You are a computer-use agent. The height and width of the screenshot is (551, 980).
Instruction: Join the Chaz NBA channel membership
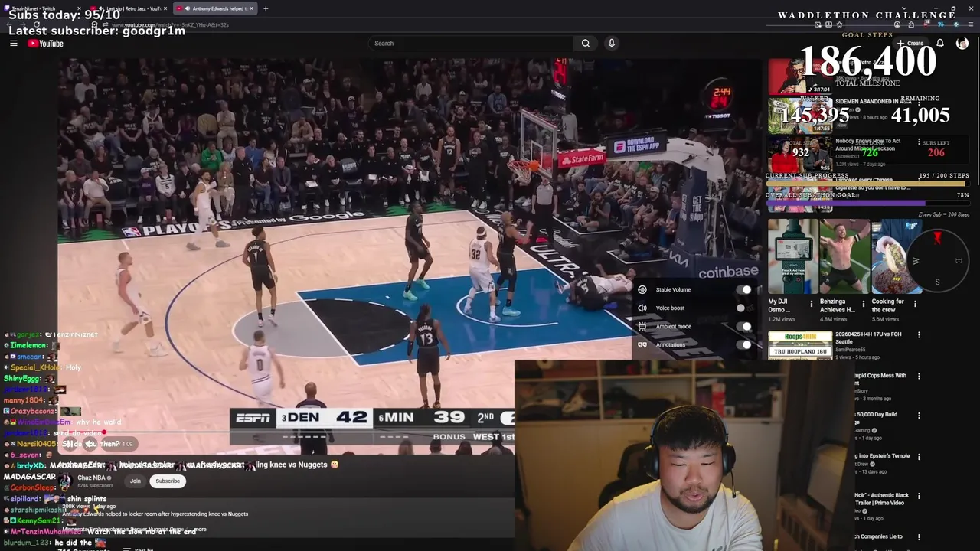[136, 481]
